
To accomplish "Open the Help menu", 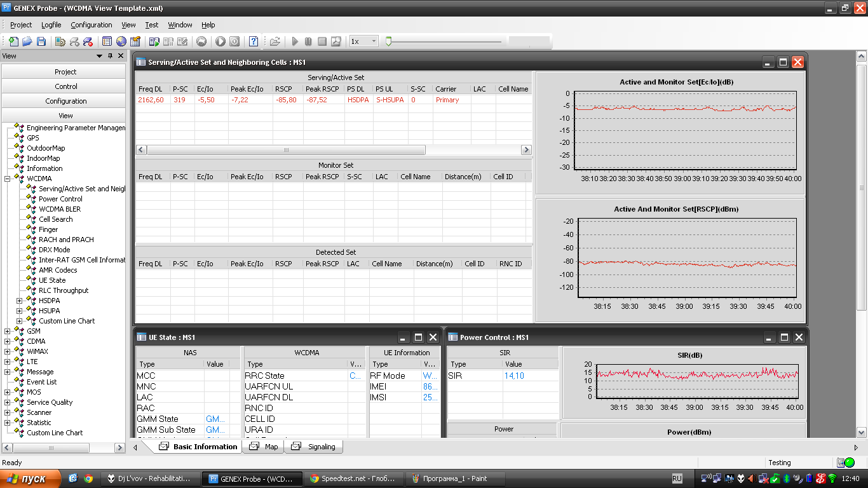I will point(208,25).
